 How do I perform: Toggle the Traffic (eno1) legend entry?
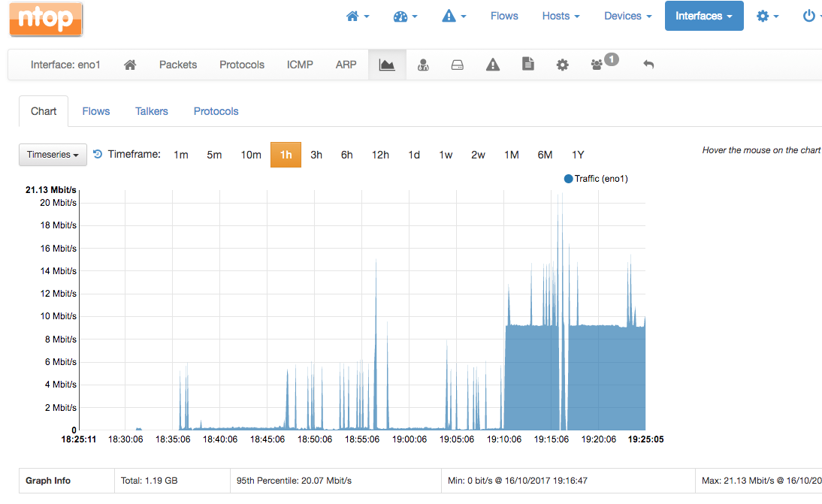[595, 179]
